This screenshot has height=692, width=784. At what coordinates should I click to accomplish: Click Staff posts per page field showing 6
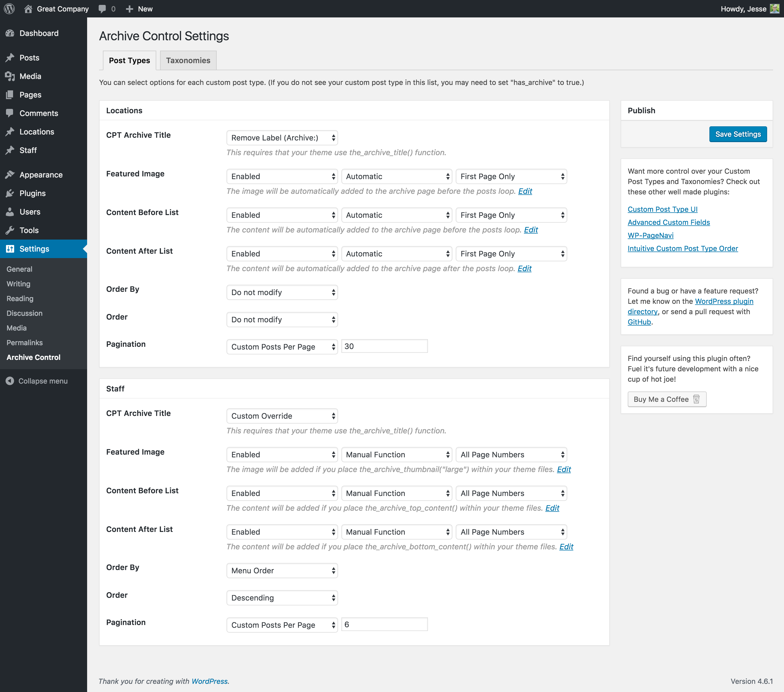384,624
